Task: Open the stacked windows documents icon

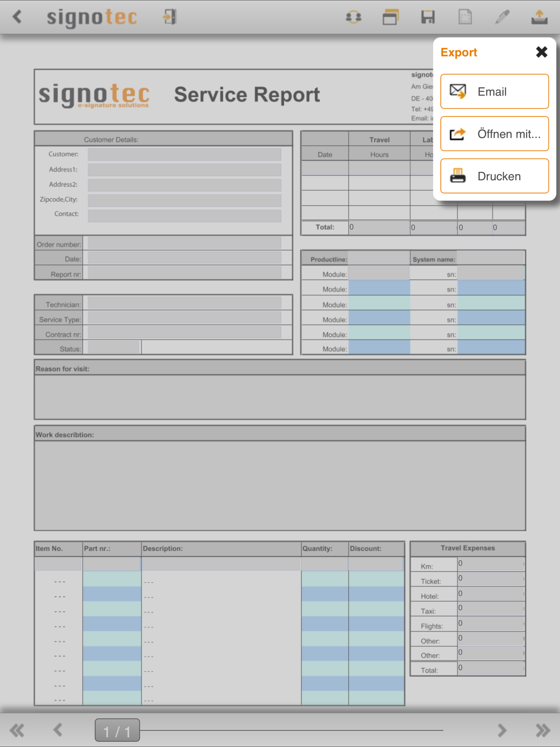Action: pyautogui.click(x=390, y=17)
